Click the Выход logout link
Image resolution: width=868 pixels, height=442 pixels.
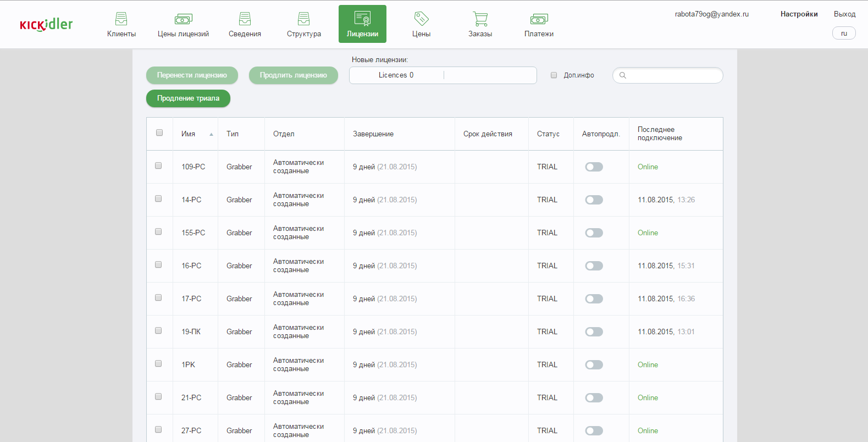pyautogui.click(x=844, y=14)
